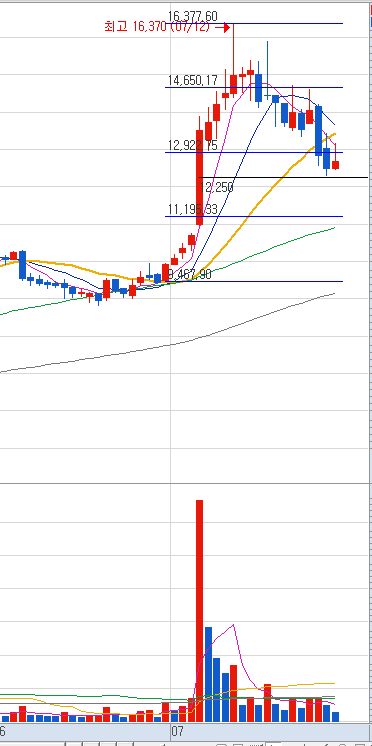Select the 9,467.90 base level label

190,275
